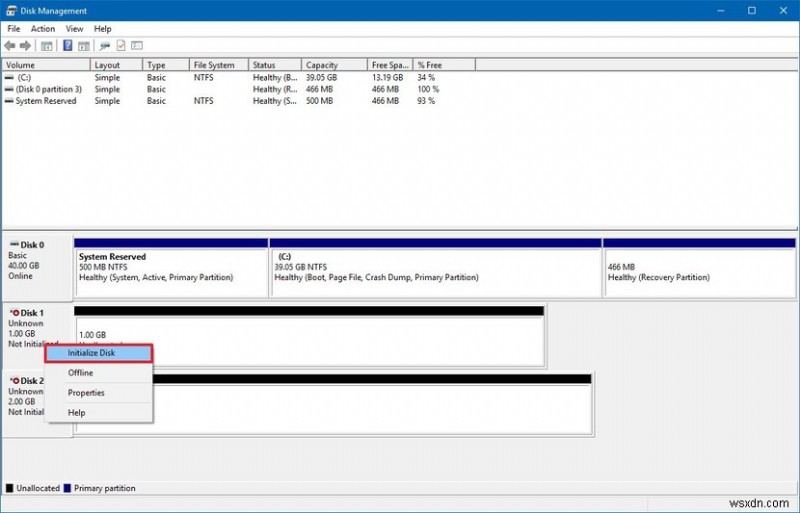Click the drive icon beside System Reserved volume
Screen dimensions: 800x513
coord(9,101)
